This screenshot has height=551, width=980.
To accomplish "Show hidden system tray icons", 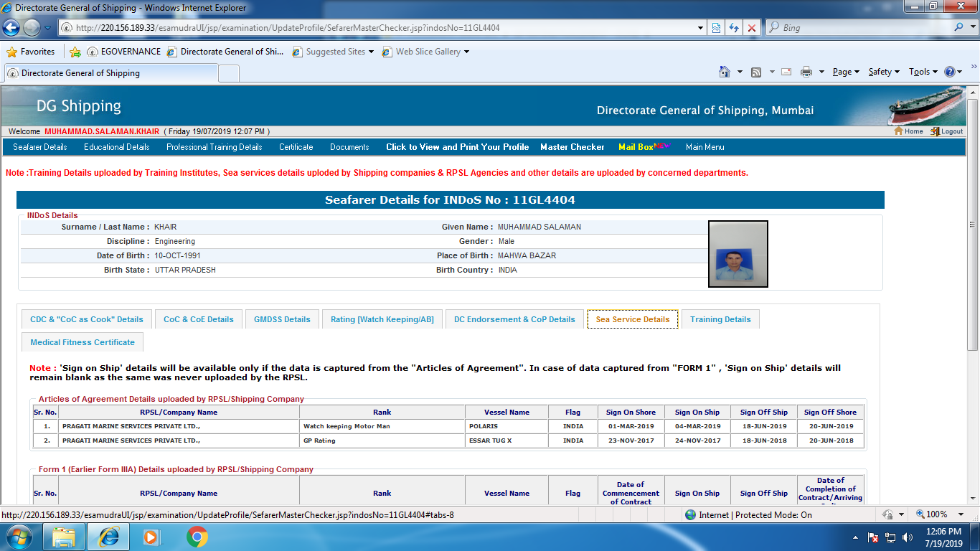I will [855, 537].
